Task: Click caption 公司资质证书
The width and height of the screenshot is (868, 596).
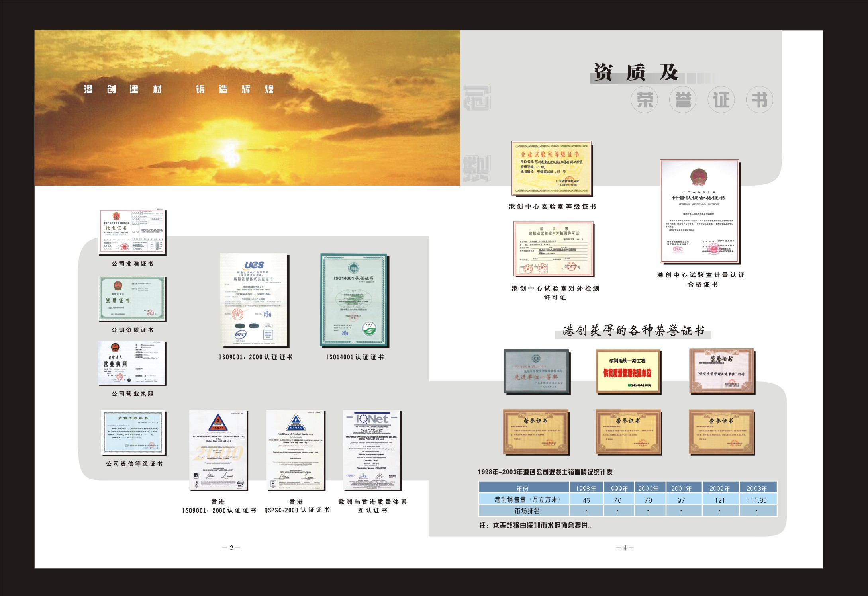Action: [133, 330]
